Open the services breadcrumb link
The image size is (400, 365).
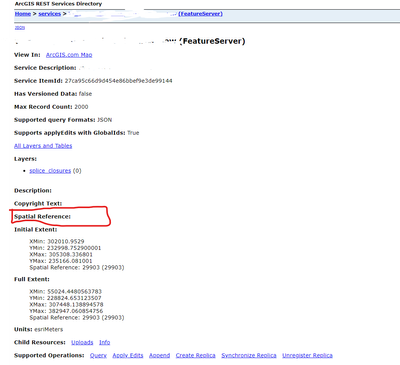tap(50, 14)
